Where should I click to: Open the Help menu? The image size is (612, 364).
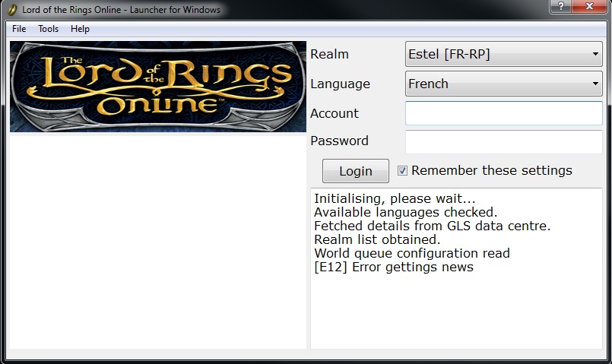pos(80,29)
